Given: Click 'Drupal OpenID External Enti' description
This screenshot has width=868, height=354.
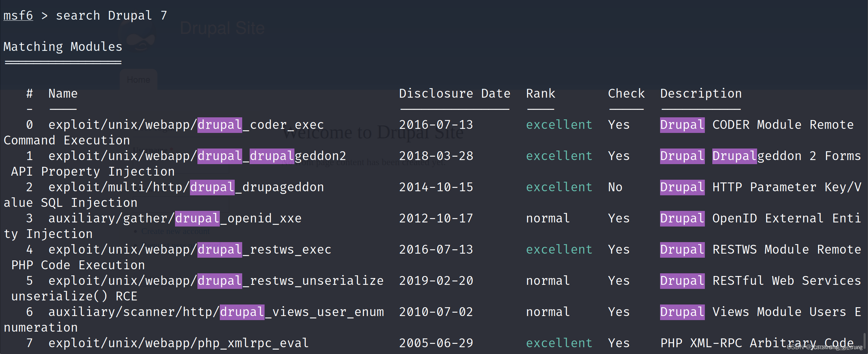Looking at the screenshot, I should pyautogui.click(x=761, y=218).
